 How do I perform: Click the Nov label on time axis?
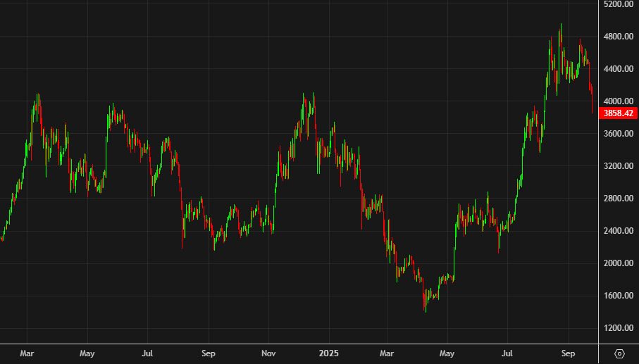[x=268, y=353]
